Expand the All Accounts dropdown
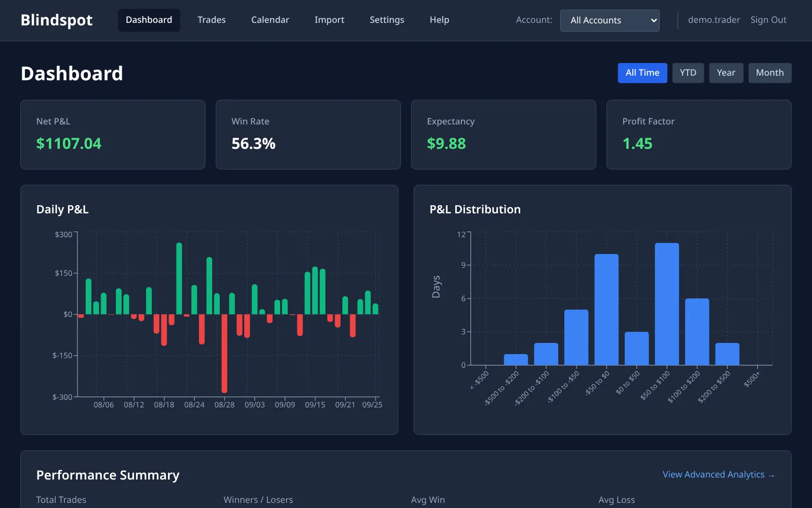This screenshot has height=508, width=812. coord(610,20)
